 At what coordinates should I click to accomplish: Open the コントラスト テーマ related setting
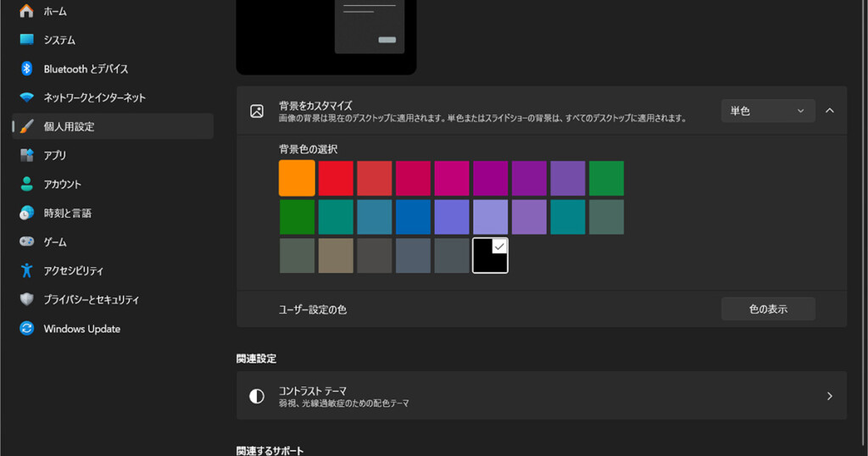(542, 396)
